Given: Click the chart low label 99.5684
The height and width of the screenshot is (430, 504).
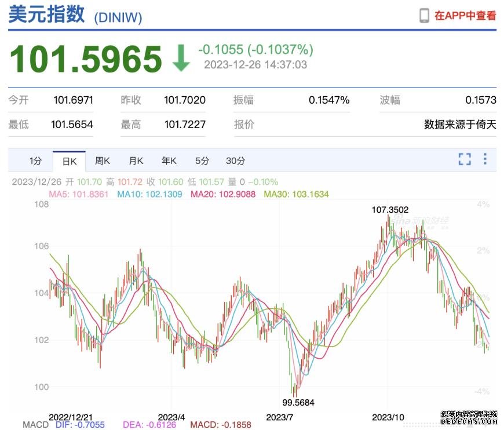Looking at the screenshot, I should 298,402.
